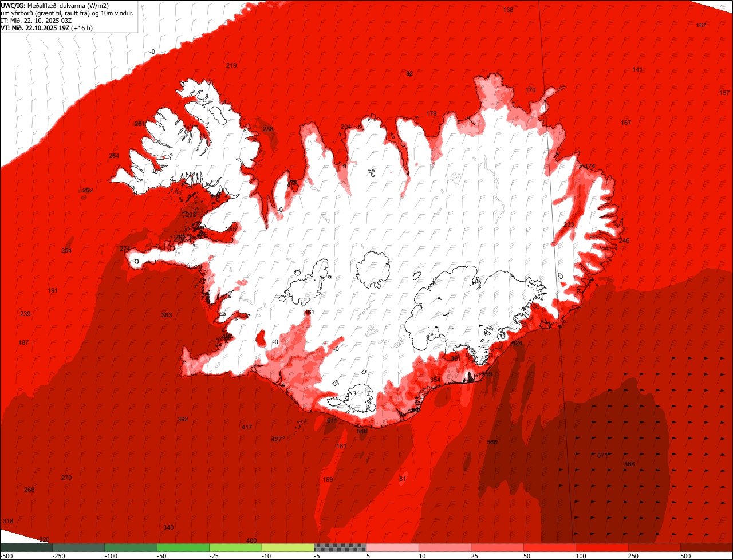
Task: Click the flux value 252 west of the Westfjords
Action: tap(88, 190)
